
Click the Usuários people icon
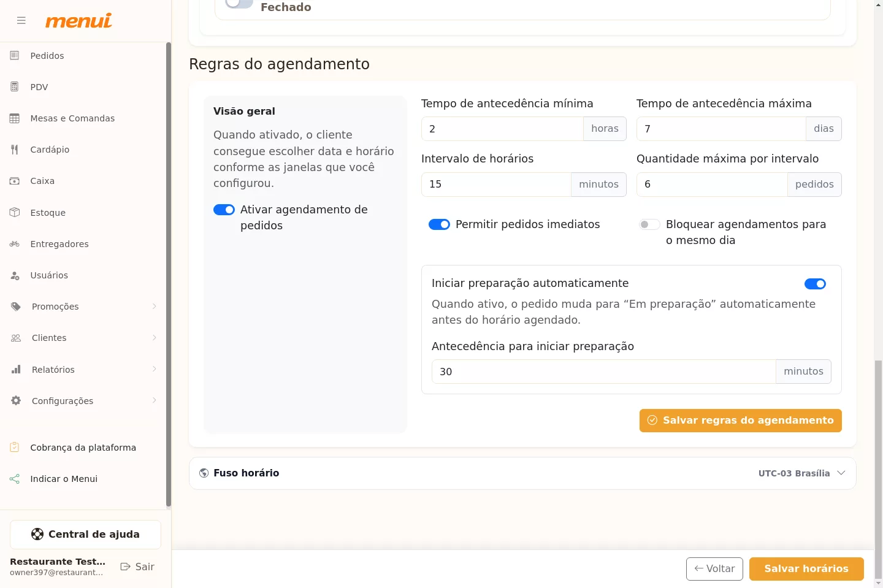15,275
